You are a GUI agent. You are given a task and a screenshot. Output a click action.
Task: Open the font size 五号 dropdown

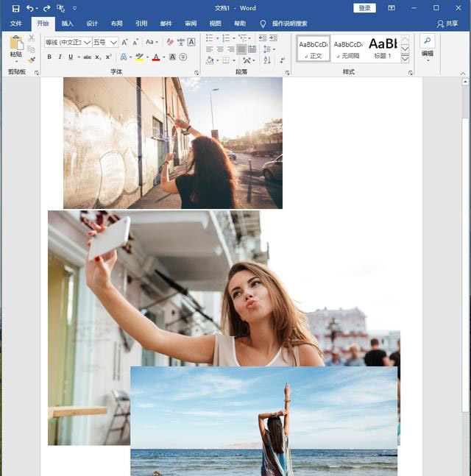(113, 42)
